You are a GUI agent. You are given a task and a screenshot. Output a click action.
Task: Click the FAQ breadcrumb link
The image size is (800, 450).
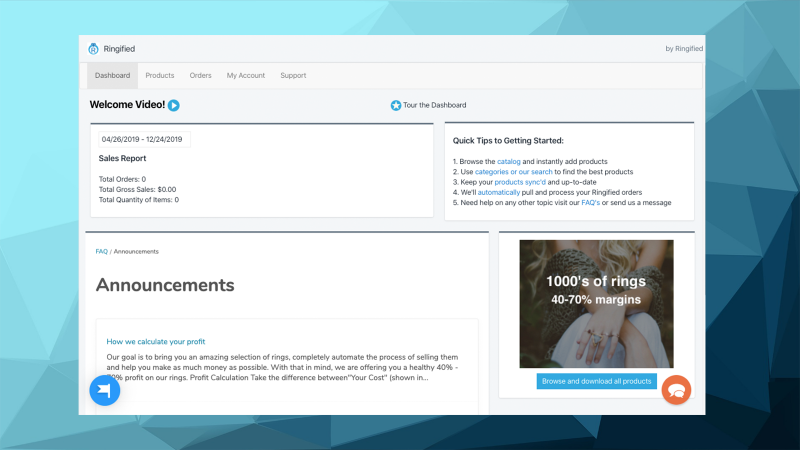pos(102,252)
